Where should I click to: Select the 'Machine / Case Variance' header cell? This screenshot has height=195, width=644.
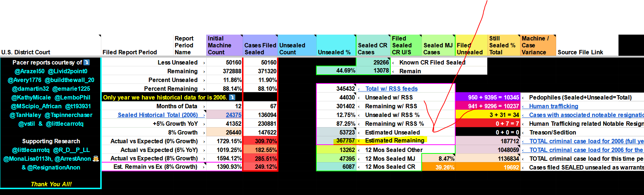coord(538,45)
